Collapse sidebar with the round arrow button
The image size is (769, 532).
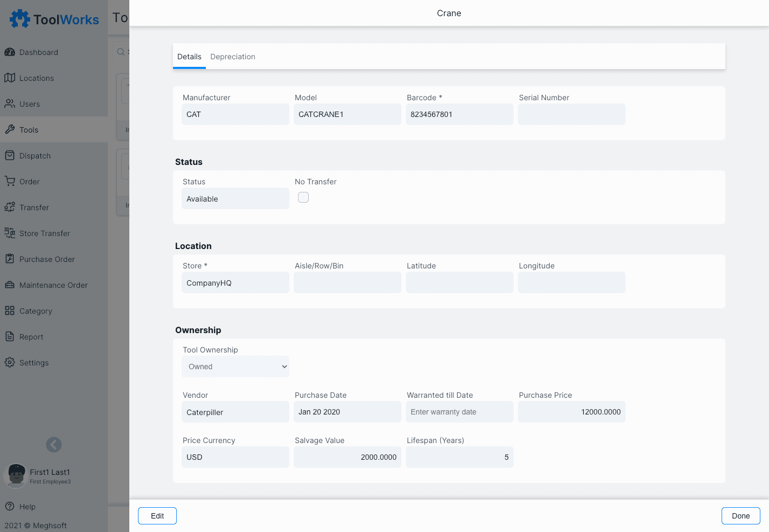click(54, 445)
